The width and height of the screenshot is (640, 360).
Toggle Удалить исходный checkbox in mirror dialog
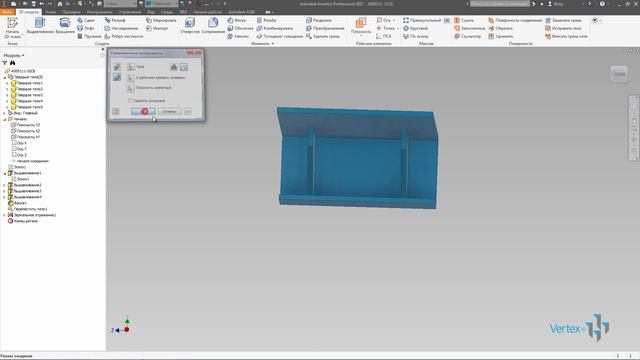131,100
